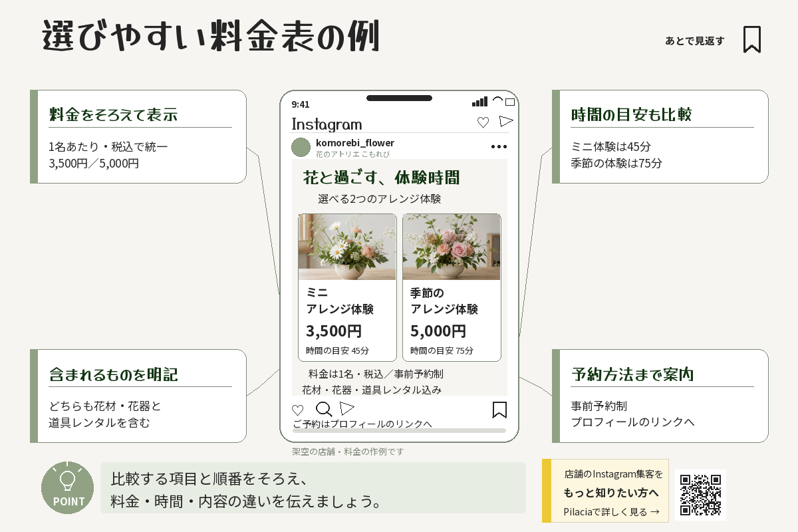The height and width of the screenshot is (532, 798).
Task: Click the 架空の店舗・料金の作例です footnote
Action: [x=348, y=452]
